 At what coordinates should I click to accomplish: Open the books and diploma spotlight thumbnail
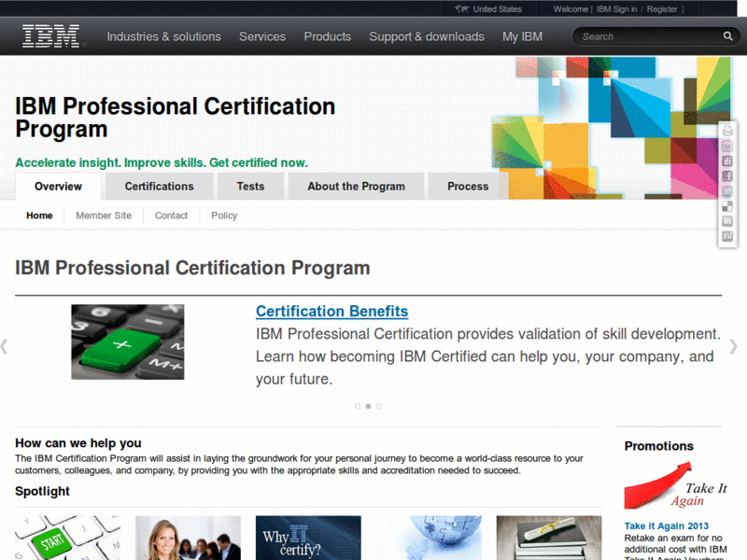tap(549, 538)
